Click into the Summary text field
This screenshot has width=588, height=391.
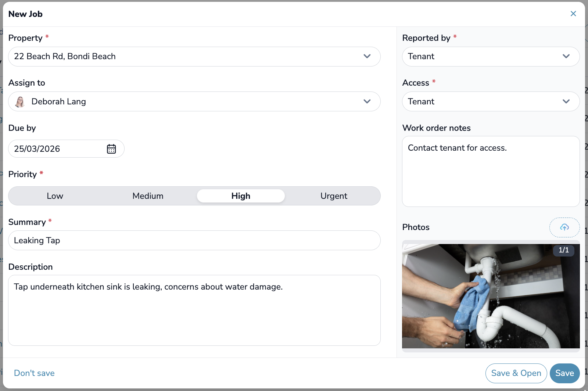pos(194,241)
